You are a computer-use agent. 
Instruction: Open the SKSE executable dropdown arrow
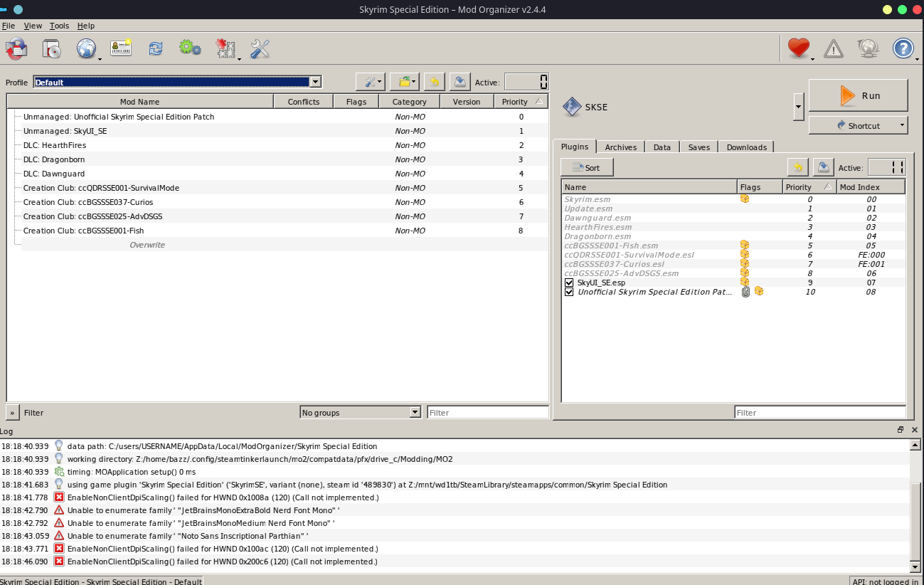point(798,107)
